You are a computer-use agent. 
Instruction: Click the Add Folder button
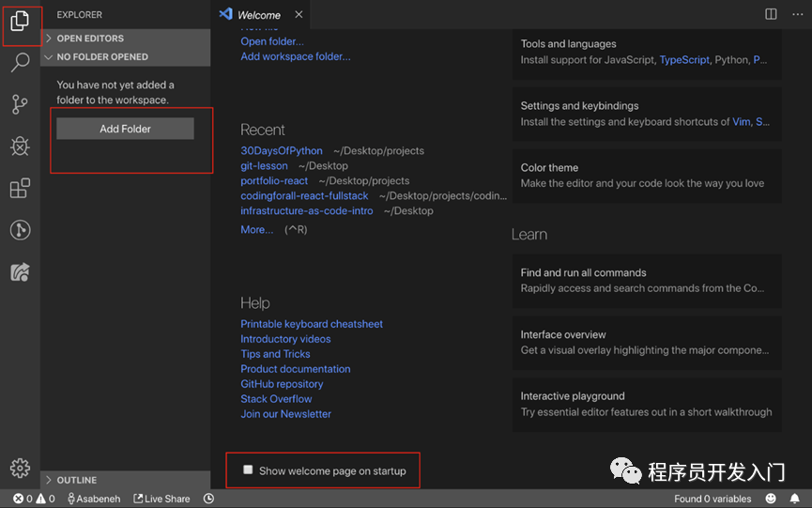(126, 129)
